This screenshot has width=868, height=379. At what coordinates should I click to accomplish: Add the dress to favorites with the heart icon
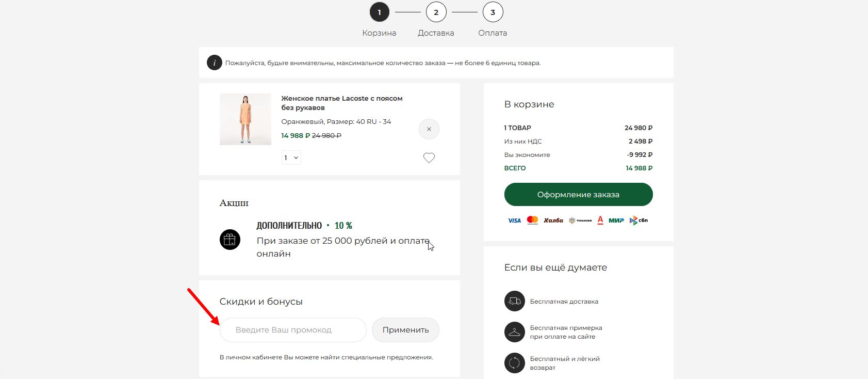tap(429, 158)
